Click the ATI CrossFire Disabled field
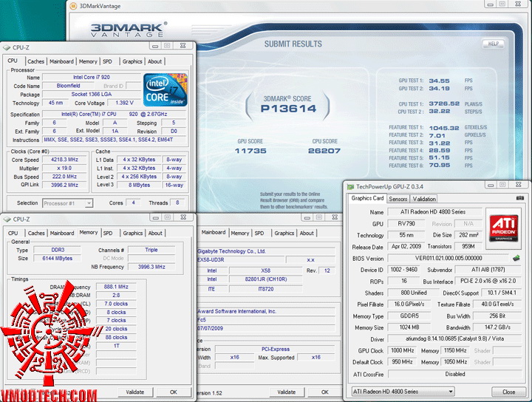 pyautogui.click(x=454, y=374)
